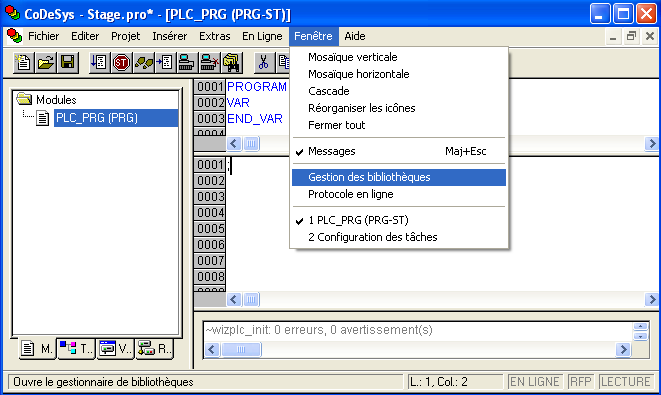Open Gestion des bibliothèques
Viewport: 661px width, 395px height.
[x=399, y=177]
